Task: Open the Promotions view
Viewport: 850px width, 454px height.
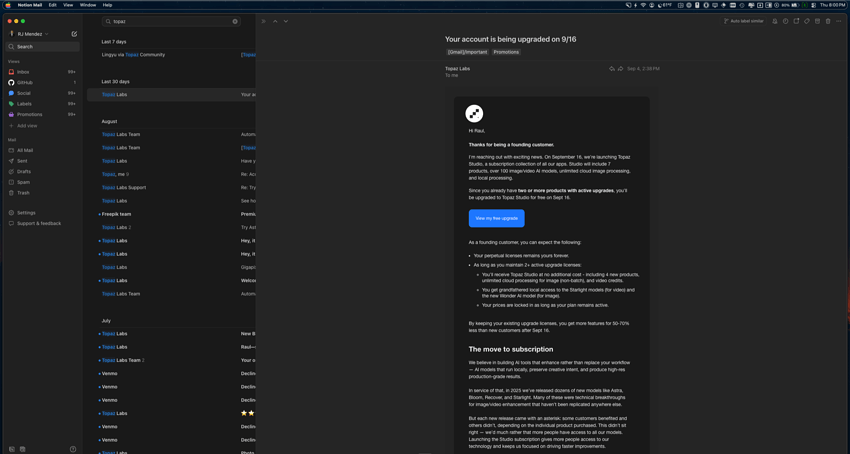Action: (x=42, y=114)
